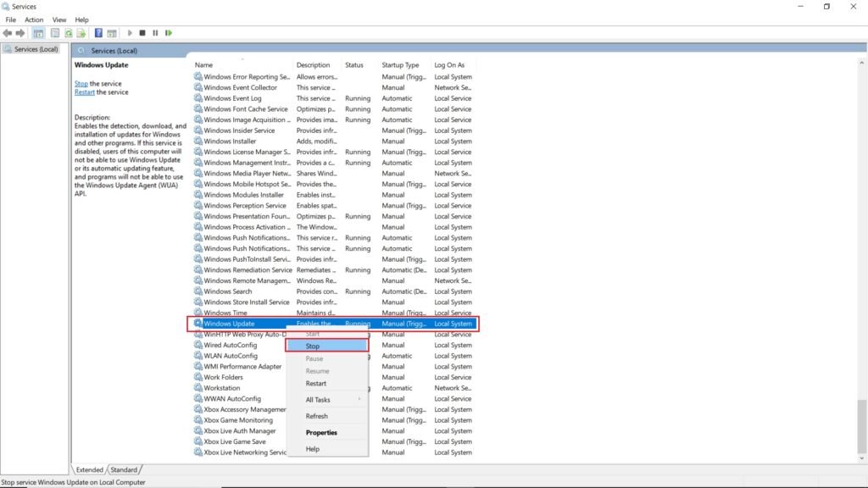The image size is (868, 488).
Task: Sort by the Name column header
Action: (242, 64)
